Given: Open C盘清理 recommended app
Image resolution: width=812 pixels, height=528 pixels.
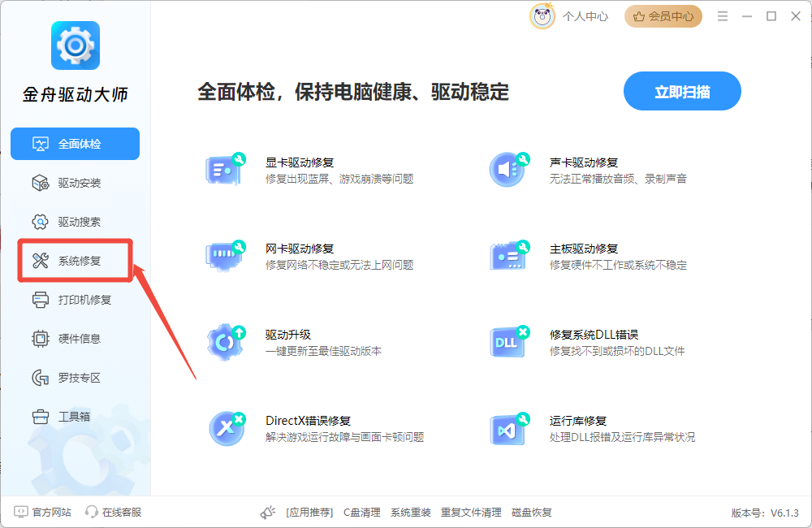Looking at the screenshot, I should [362, 513].
